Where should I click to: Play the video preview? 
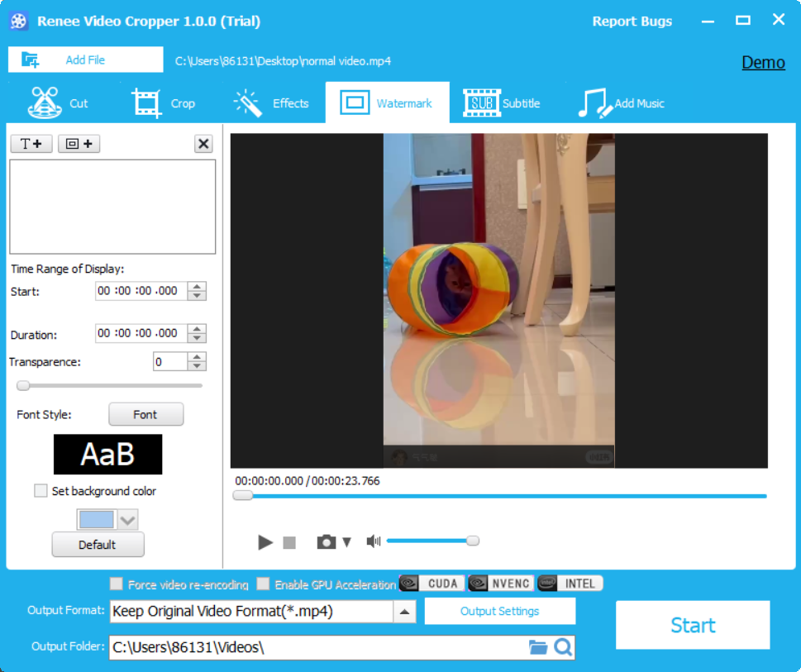pyautogui.click(x=265, y=542)
